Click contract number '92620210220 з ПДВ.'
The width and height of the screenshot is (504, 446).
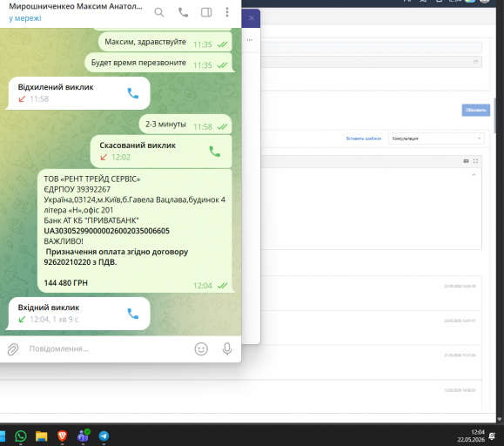(x=80, y=262)
